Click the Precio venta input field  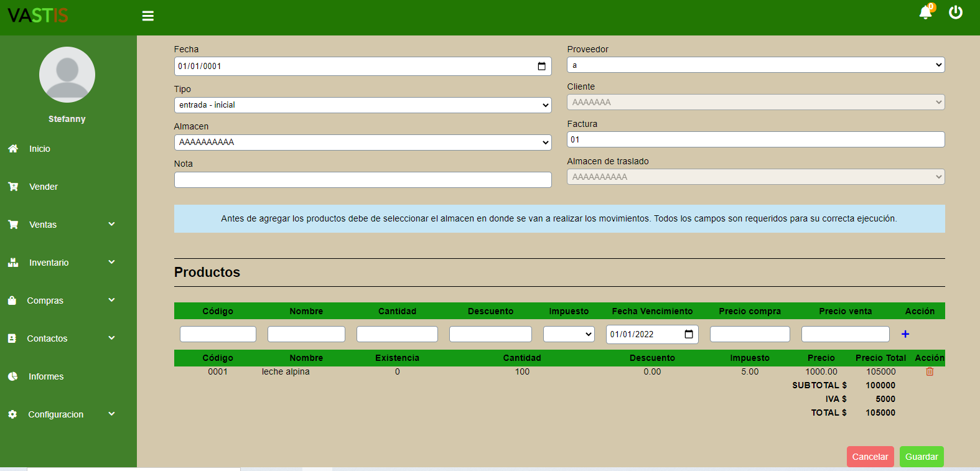point(845,334)
